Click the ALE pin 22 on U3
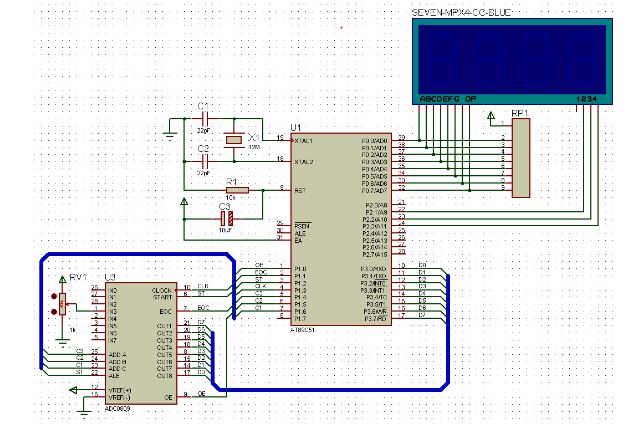The height and width of the screenshot is (444, 627). point(98,376)
